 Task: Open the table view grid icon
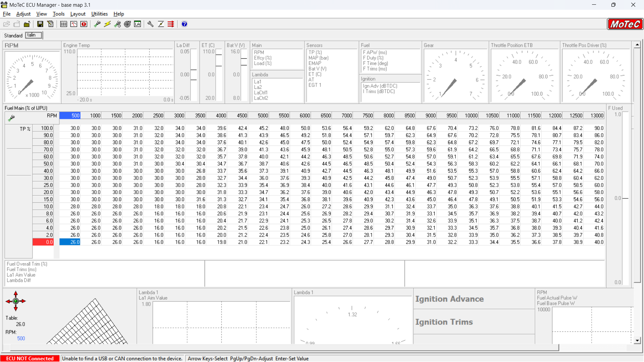63,24
